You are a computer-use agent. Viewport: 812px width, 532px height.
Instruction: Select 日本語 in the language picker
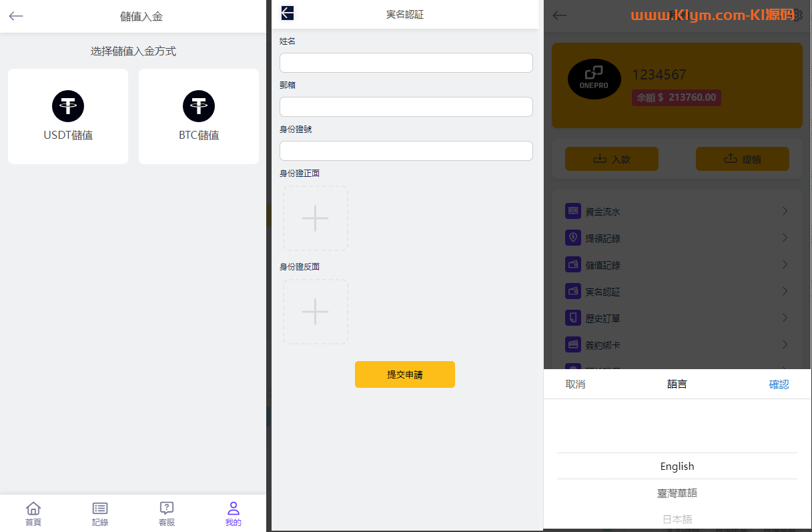pyautogui.click(x=677, y=519)
